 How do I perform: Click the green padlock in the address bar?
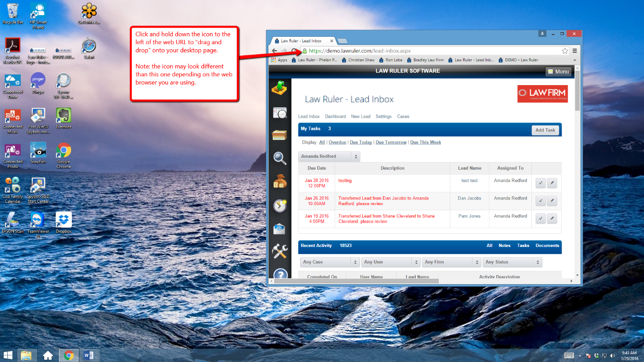click(304, 51)
